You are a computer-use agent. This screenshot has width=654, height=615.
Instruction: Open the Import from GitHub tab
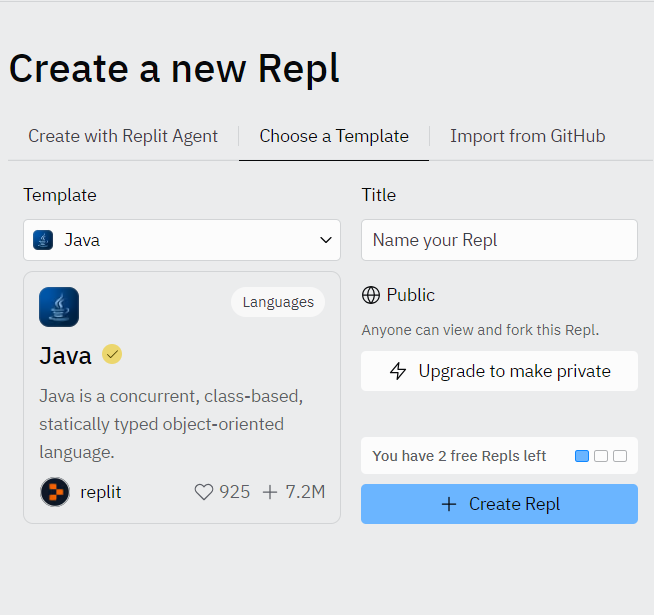(528, 136)
